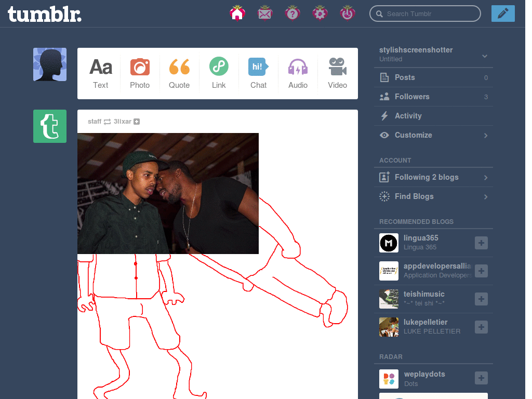Create a new Chat post
The width and height of the screenshot is (532, 399).
point(258,73)
